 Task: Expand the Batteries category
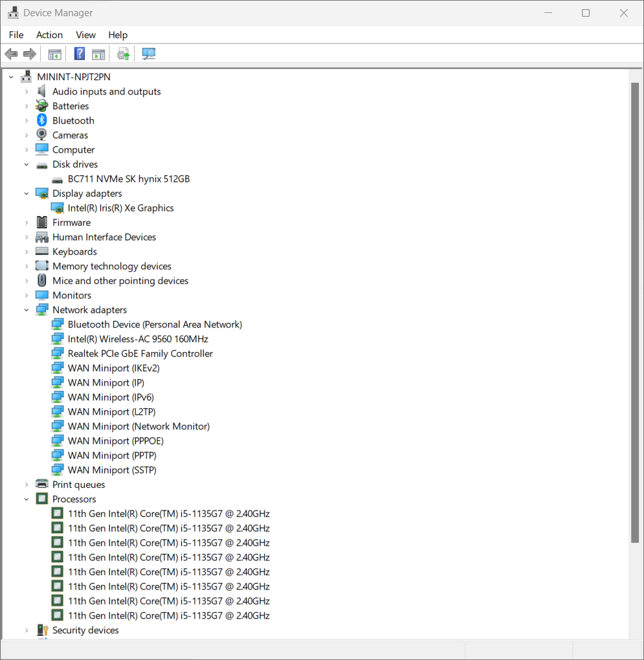pyautogui.click(x=27, y=106)
